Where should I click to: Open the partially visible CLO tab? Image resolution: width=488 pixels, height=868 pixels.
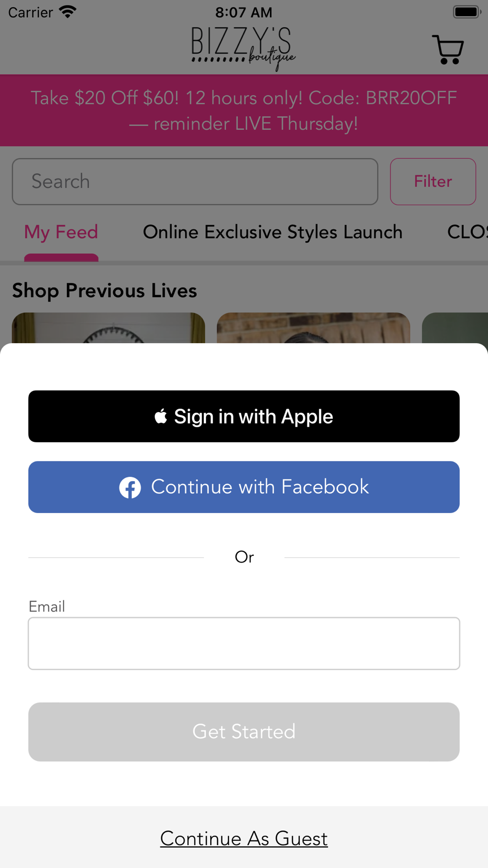pyautogui.click(x=468, y=232)
